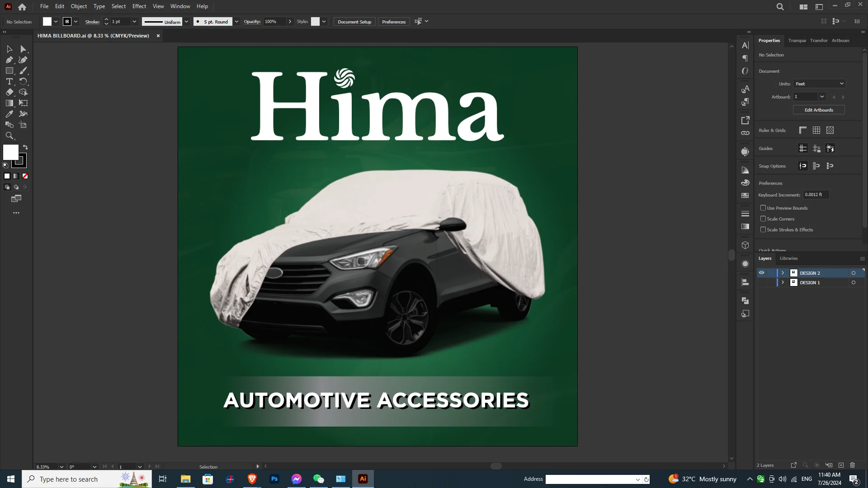This screenshot has width=868, height=488.
Task: Select the Zoom tool magnifier
Action: [9, 136]
